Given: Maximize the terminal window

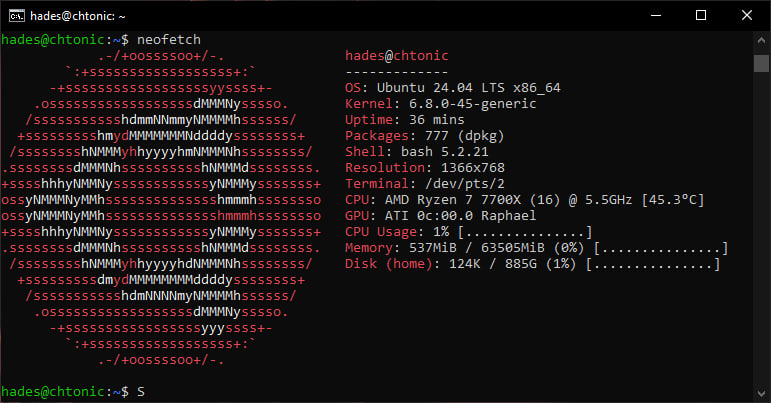Looking at the screenshot, I should point(700,15).
